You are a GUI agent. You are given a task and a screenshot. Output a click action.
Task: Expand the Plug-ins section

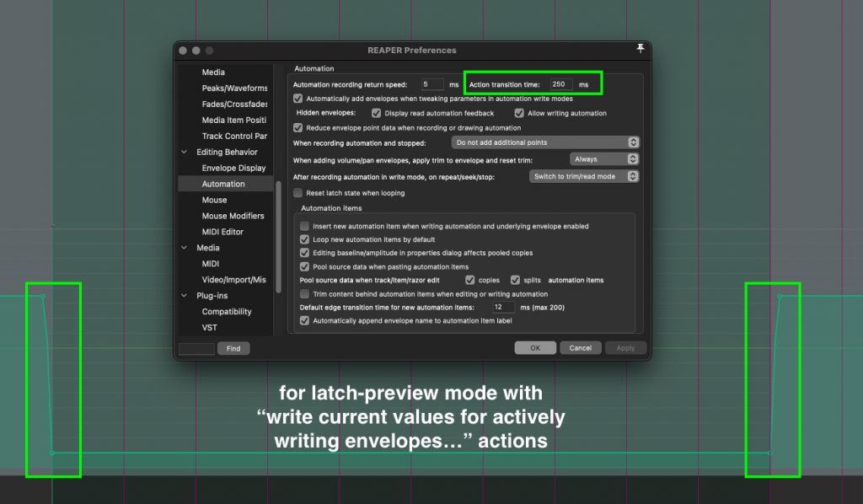(182, 295)
